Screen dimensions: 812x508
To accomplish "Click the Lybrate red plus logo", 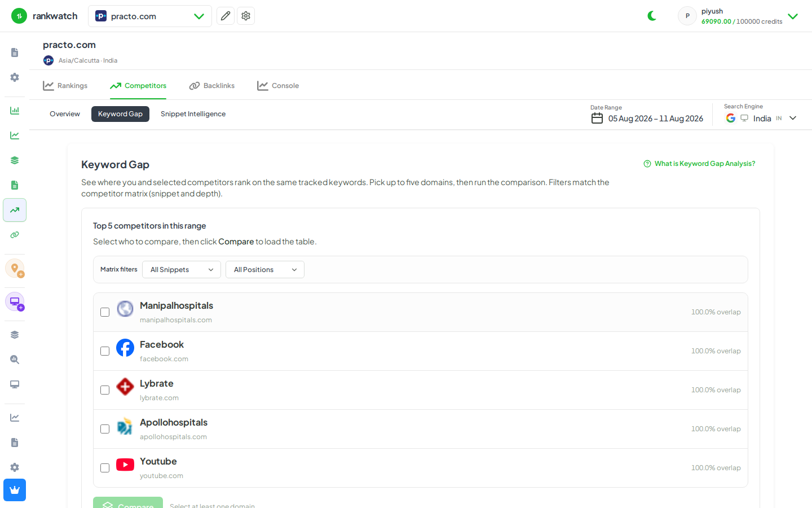I will 125,387.
